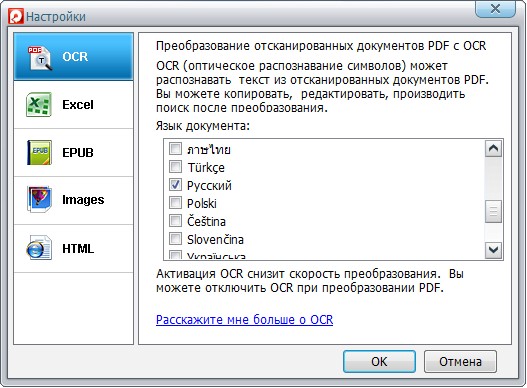Switch to the EPUB settings tab
Screen dimensions: 527x388
(73, 152)
